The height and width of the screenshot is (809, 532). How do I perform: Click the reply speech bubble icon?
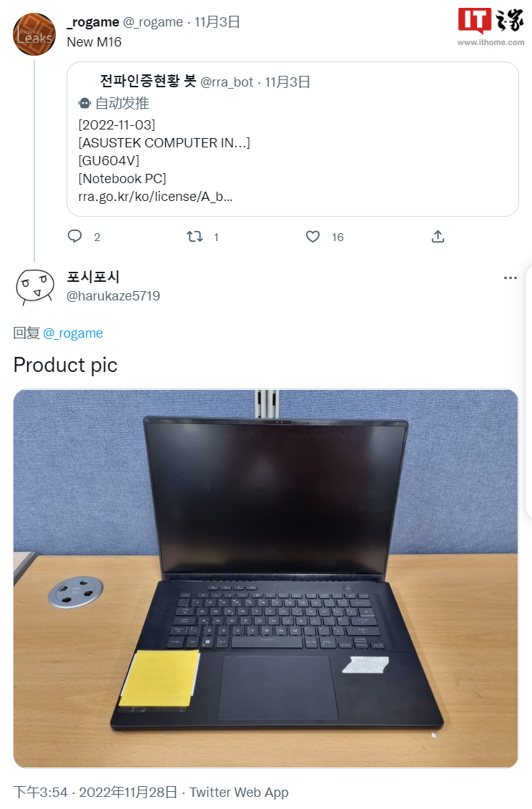(x=75, y=236)
